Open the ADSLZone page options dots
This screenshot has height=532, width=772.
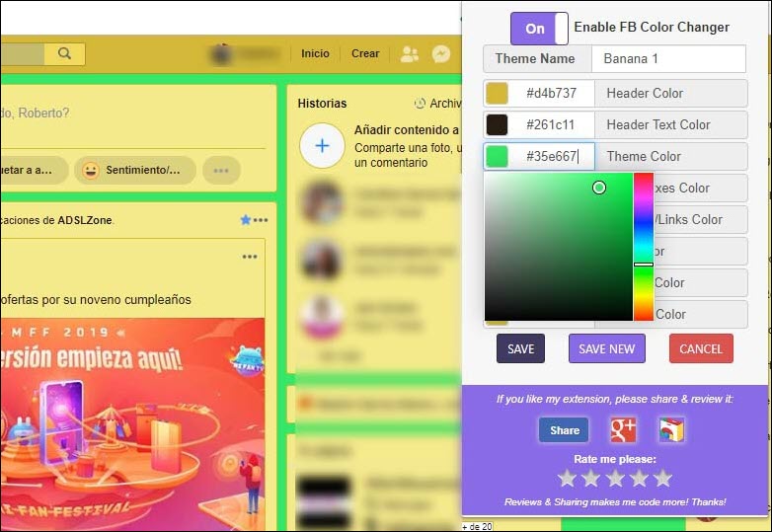click(260, 219)
